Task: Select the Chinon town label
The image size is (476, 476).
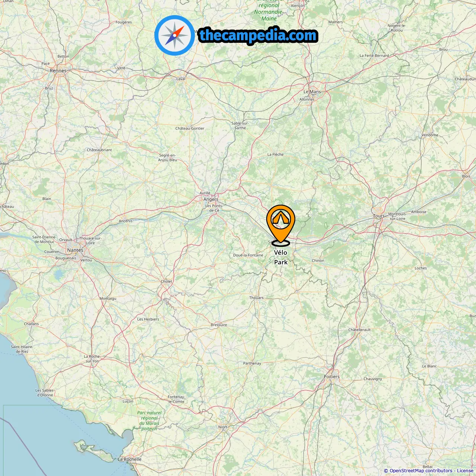Action: tap(318, 260)
